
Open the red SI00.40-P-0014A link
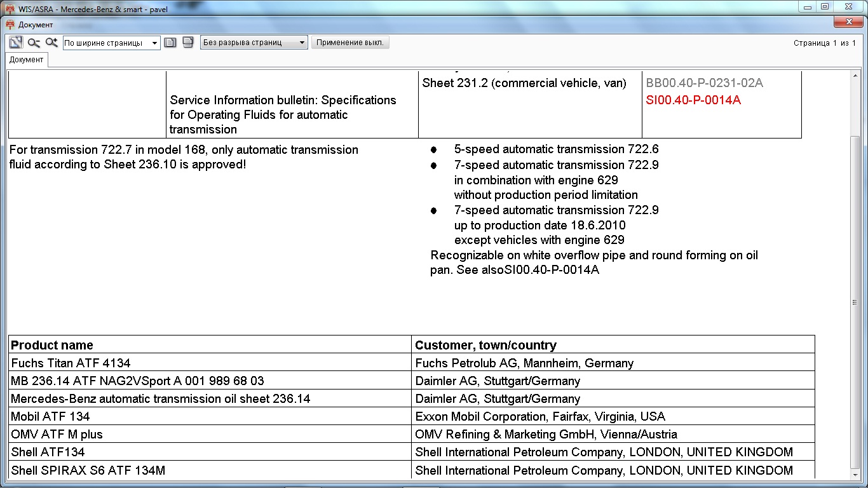point(693,100)
